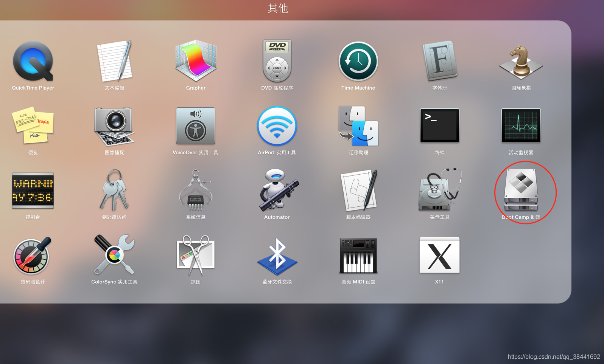Launch 国际象棋 chess game
Viewport: 604px width, 364px height.
pos(521,62)
